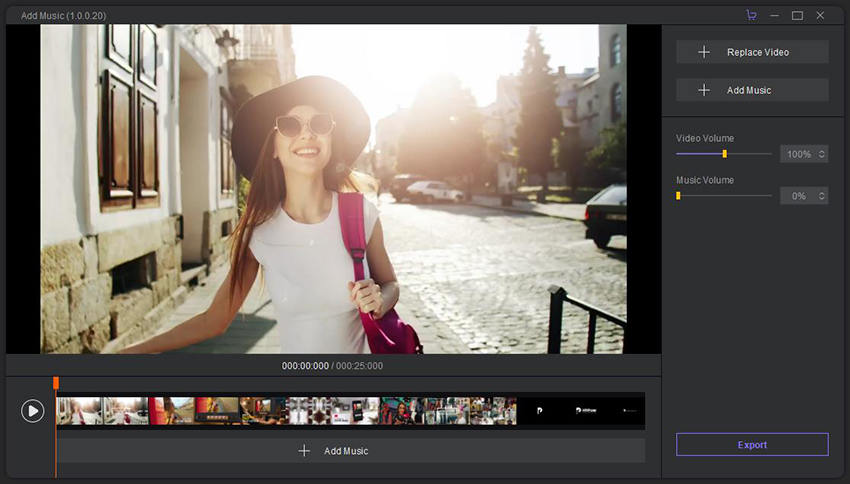Click the plus icon on timeline Add Music

click(304, 451)
